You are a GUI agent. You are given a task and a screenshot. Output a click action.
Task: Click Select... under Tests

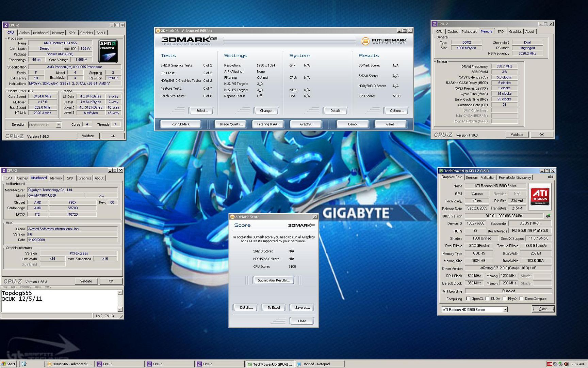(202, 111)
